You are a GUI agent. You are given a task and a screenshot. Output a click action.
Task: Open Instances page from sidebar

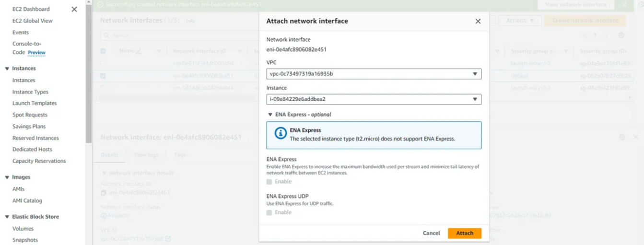click(x=24, y=80)
